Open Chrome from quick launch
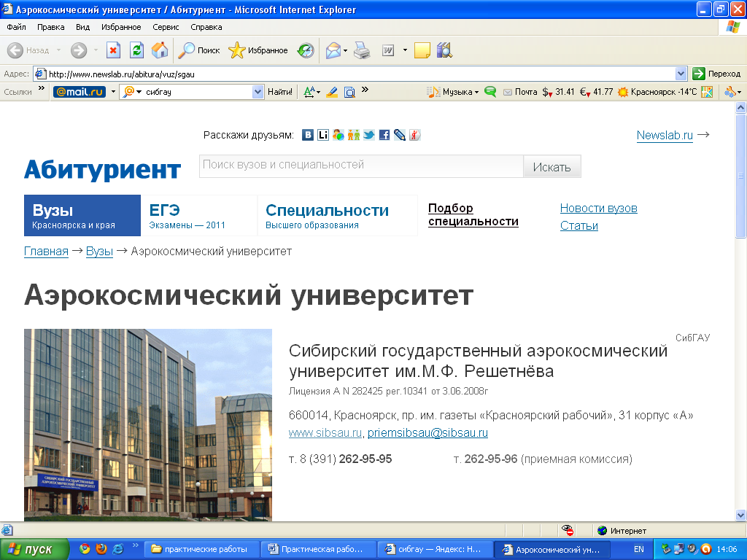Viewport: 747px width, 560px height. [85, 549]
